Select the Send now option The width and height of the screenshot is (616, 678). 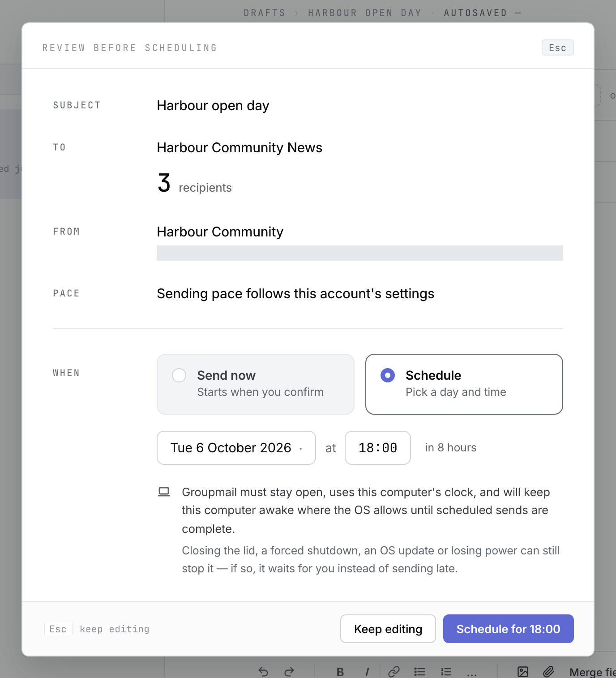tap(256, 384)
